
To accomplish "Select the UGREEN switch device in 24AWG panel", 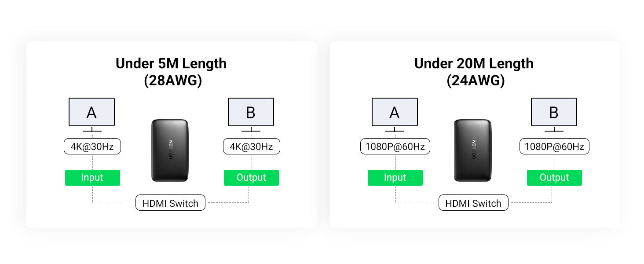I will coord(473,150).
